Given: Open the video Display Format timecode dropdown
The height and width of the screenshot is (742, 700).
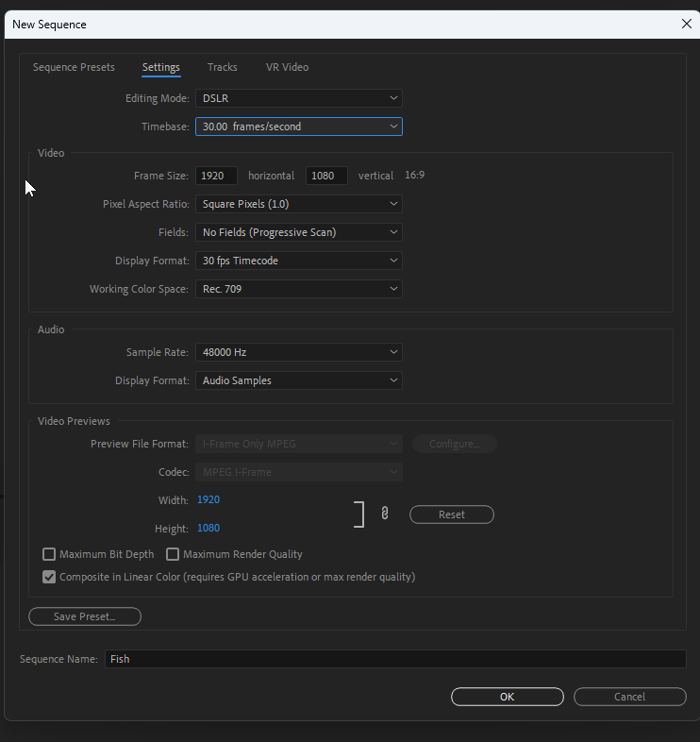Looking at the screenshot, I should coord(298,261).
